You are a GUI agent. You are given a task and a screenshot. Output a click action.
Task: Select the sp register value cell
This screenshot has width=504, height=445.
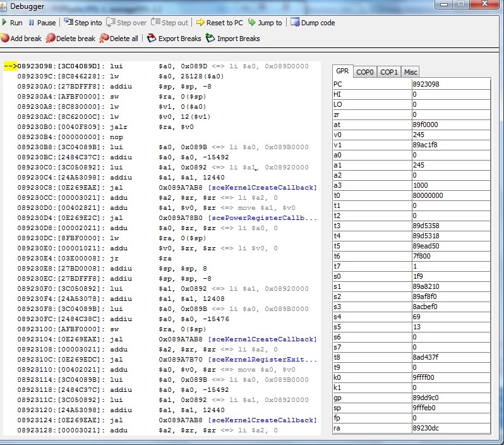pos(450,408)
